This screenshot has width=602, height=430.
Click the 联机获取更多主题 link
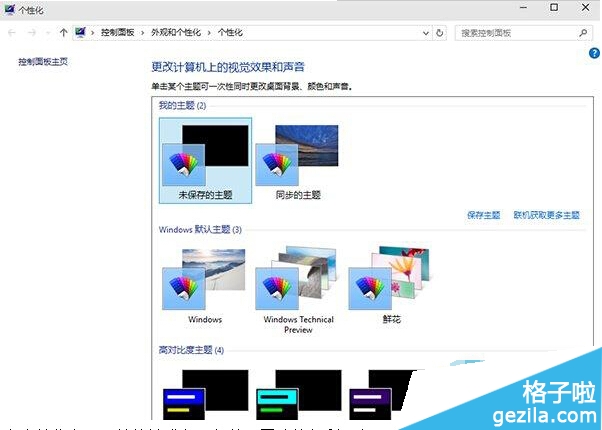coord(546,215)
